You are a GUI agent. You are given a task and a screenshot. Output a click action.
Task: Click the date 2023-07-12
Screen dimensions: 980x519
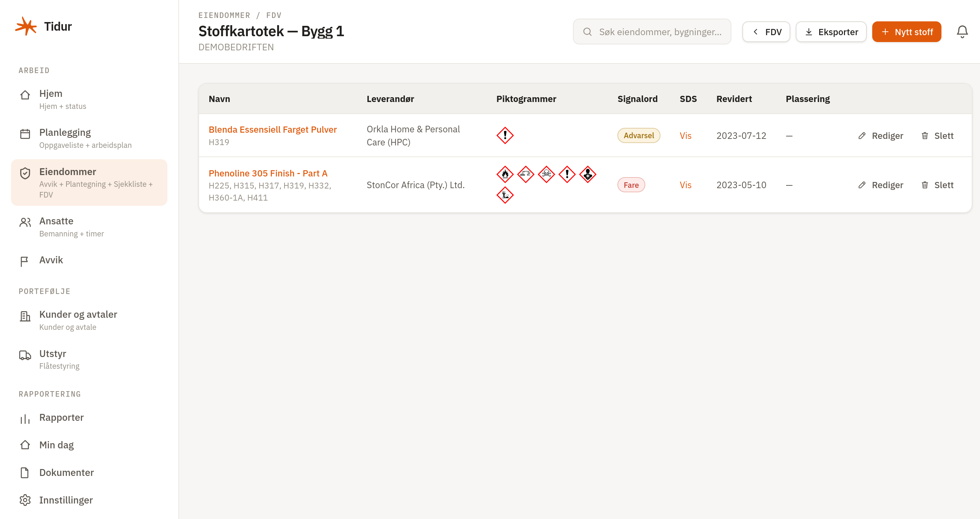click(741, 136)
